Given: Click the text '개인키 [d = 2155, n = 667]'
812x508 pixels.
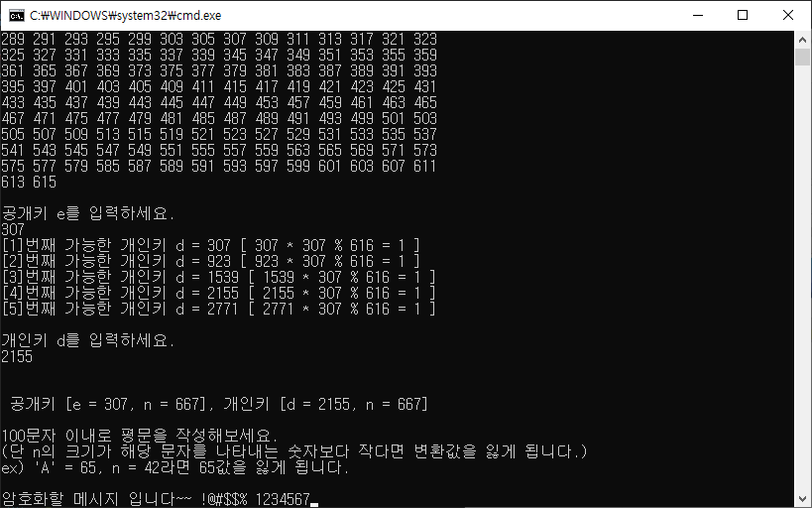Looking at the screenshot, I should 326,405.
